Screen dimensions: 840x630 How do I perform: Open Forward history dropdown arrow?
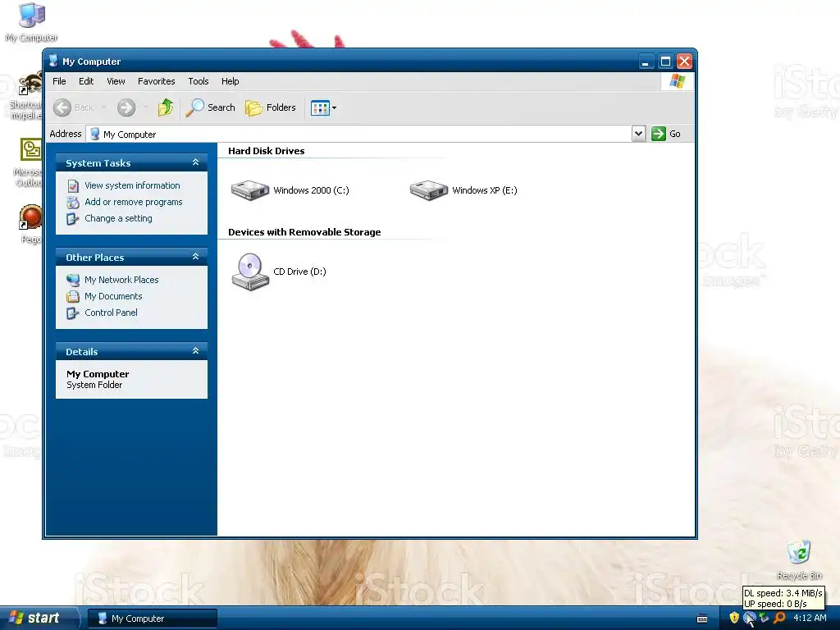145,107
